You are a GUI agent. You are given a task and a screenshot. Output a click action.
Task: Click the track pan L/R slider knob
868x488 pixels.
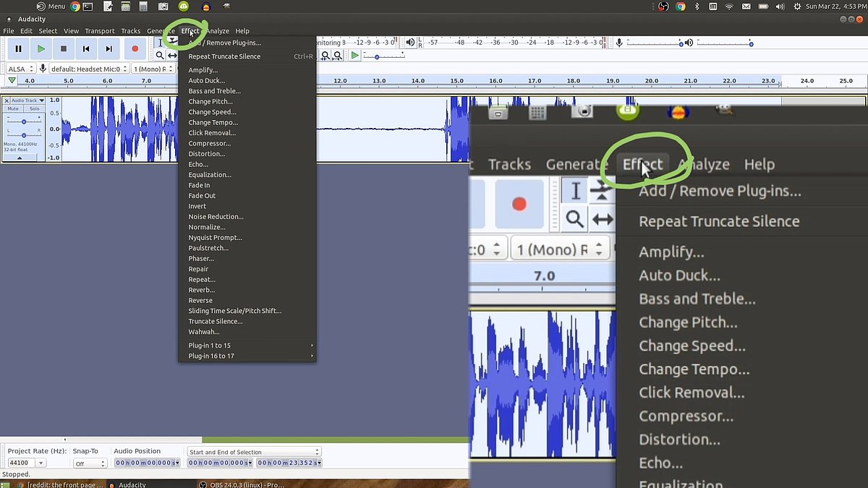pyautogui.click(x=24, y=134)
